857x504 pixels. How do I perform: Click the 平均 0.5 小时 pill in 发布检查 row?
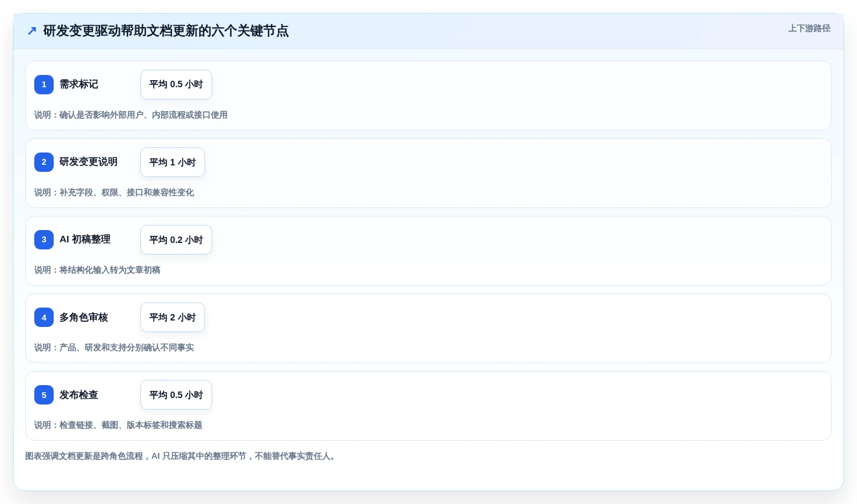point(176,395)
